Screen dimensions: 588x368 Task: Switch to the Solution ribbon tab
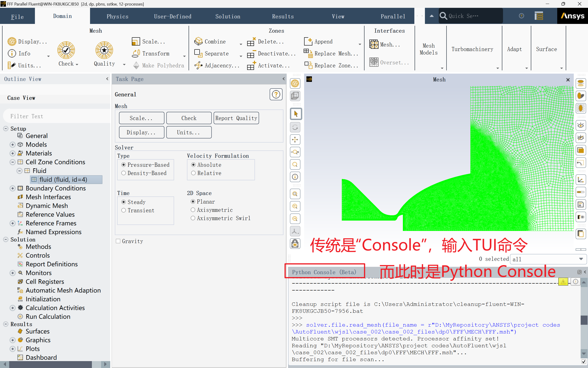point(228,17)
